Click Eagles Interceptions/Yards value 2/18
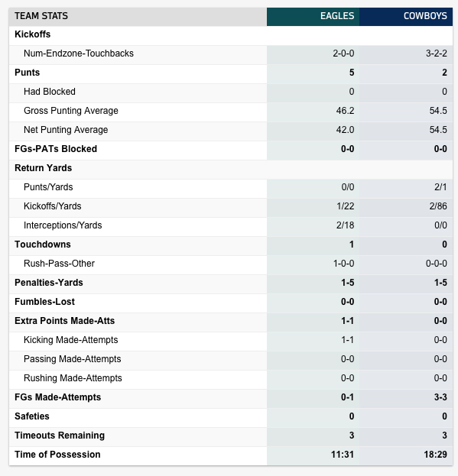 point(345,225)
